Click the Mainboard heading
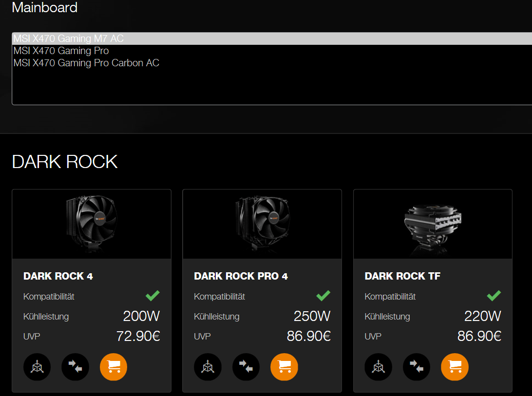532x396 pixels. [45, 7]
